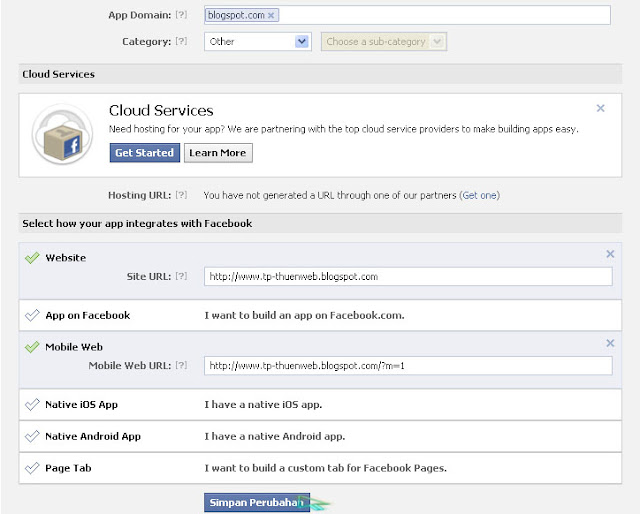Enable Native Android App integration
This screenshot has height=514, width=640.
tap(32, 436)
